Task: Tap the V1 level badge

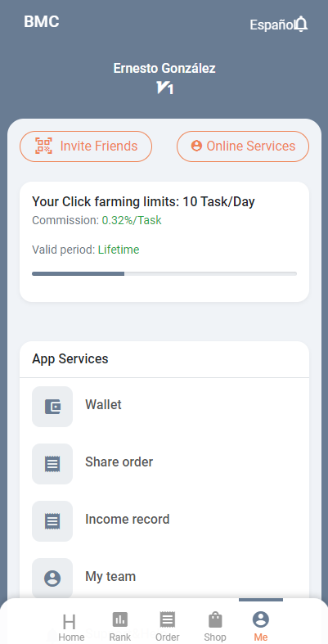Action: pos(164,88)
